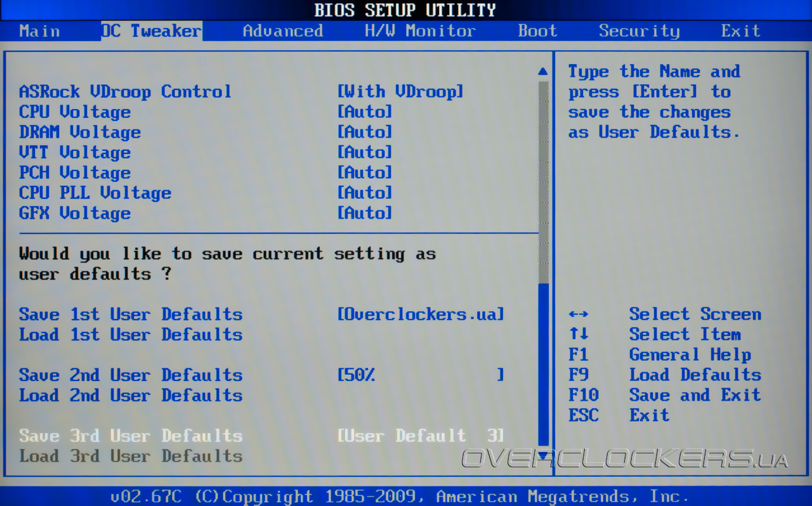This screenshot has height=506, width=812.
Task: Click the F10 key label
Action: coord(584,396)
